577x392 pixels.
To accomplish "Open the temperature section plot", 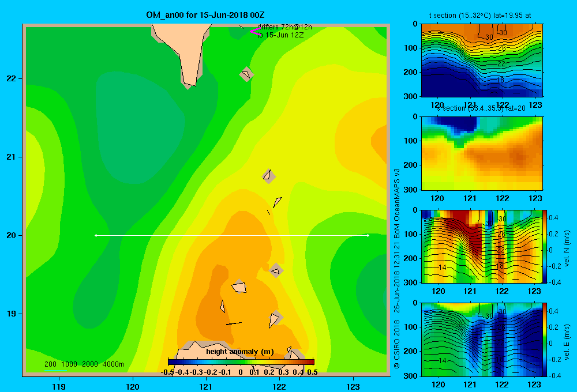I will 482,61.
